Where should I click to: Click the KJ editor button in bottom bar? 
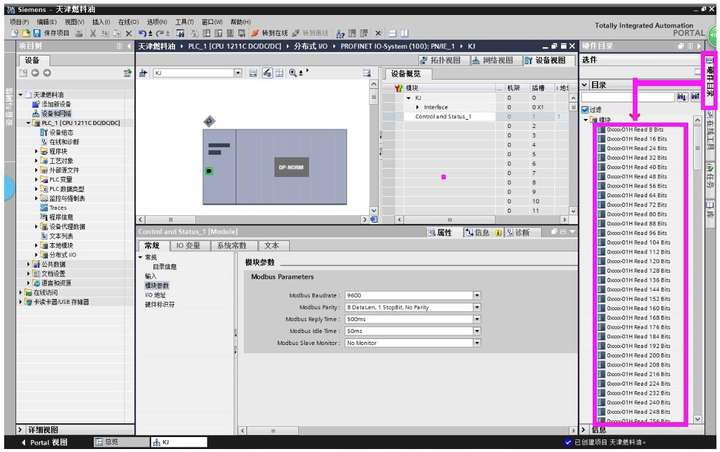179,442
